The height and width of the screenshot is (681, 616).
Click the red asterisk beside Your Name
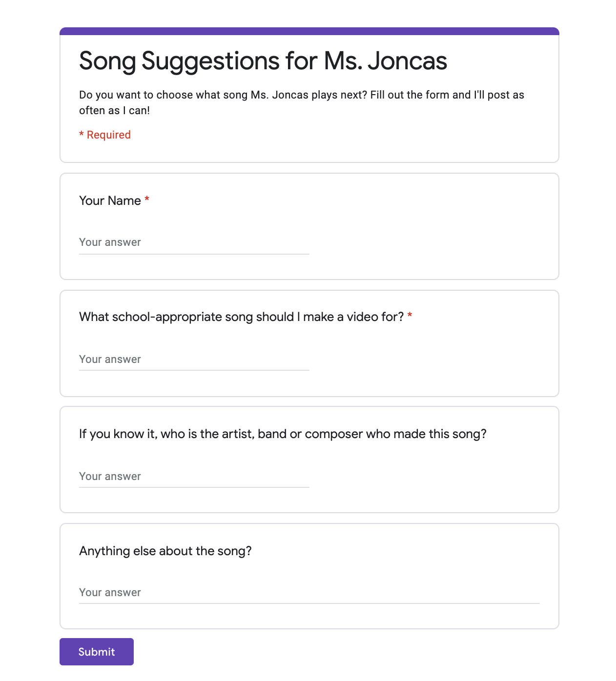click(x=147, y=200)
